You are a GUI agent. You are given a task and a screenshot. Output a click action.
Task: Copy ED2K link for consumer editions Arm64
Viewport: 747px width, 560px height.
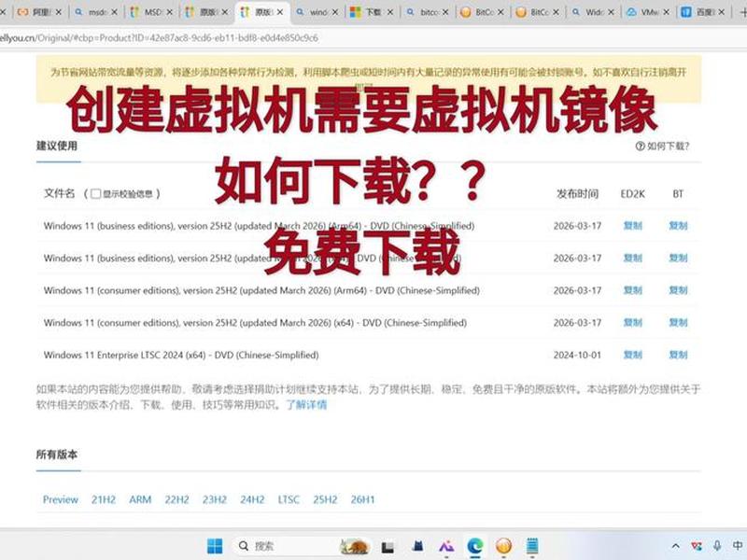(633, 290)
